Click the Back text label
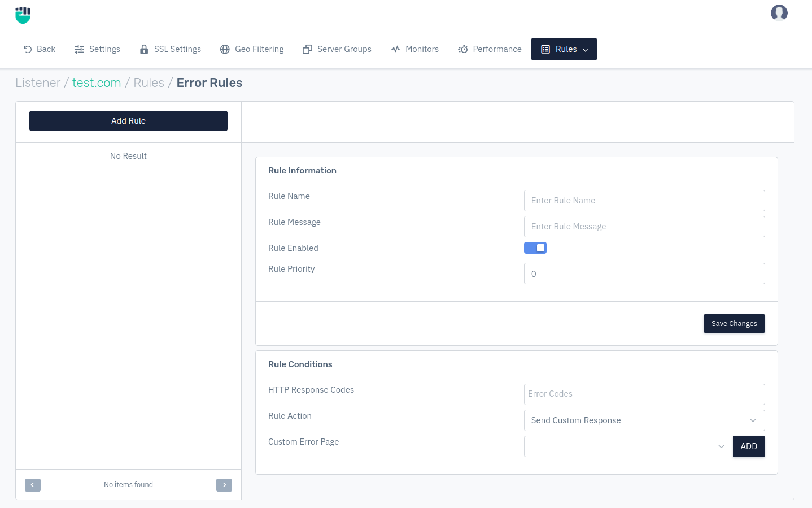Image resolution: width=812 pixels, height=508 pixels. pyautogui.click(x=46, y=49)
